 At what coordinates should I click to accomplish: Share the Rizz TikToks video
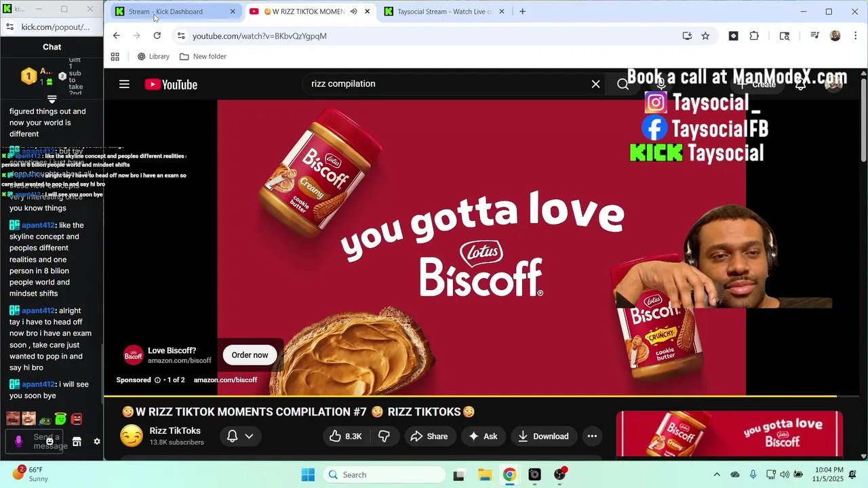click(x=429, y=436)
